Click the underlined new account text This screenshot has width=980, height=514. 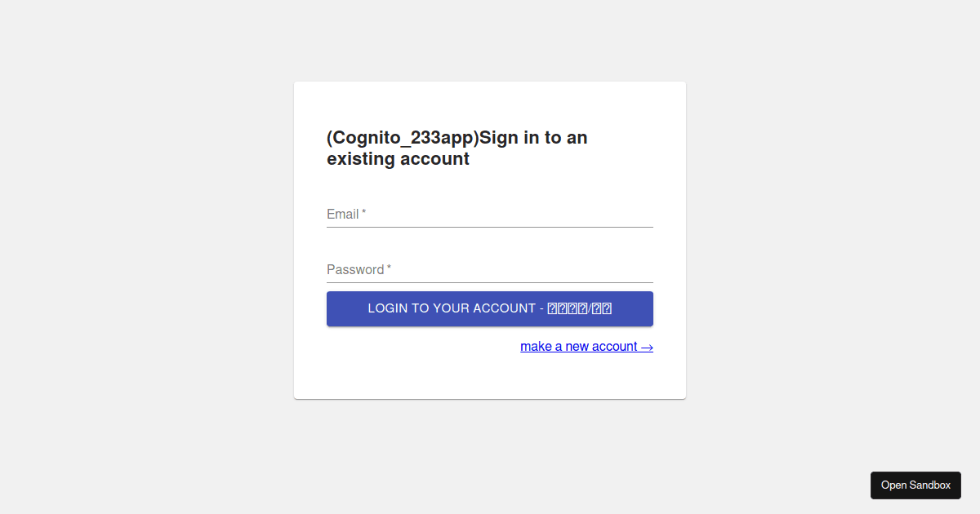(580, 346)
